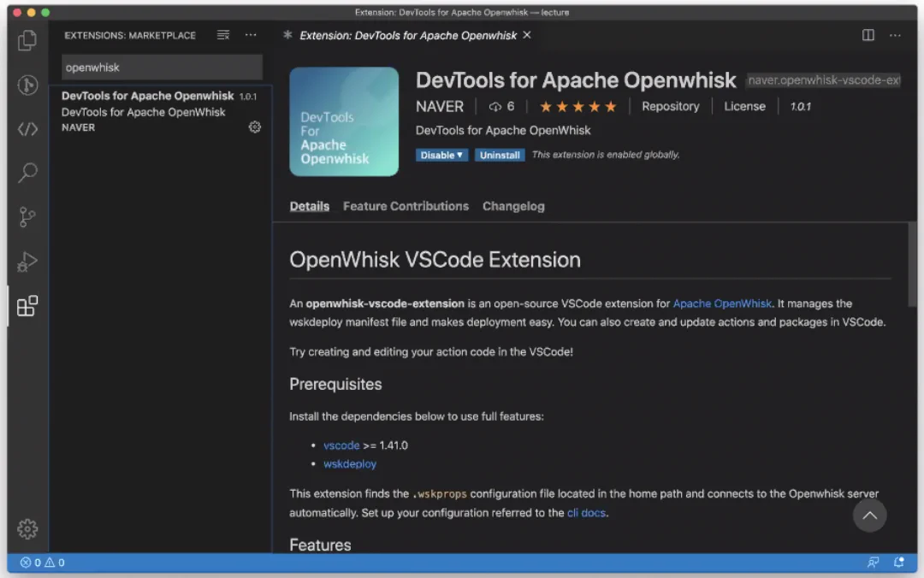Switch to Feature Contributions tab
The width and height of the screenshot is (924, 578).
[x=406, y=206]
